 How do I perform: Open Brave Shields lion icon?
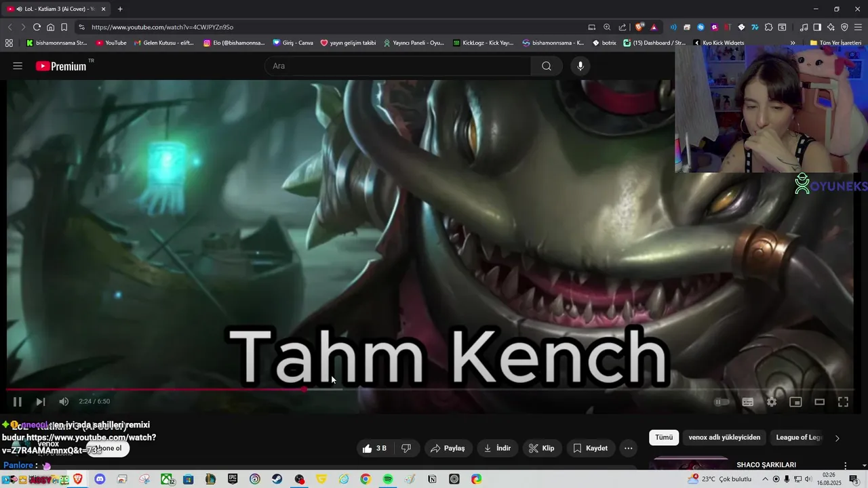pos(639,27)
